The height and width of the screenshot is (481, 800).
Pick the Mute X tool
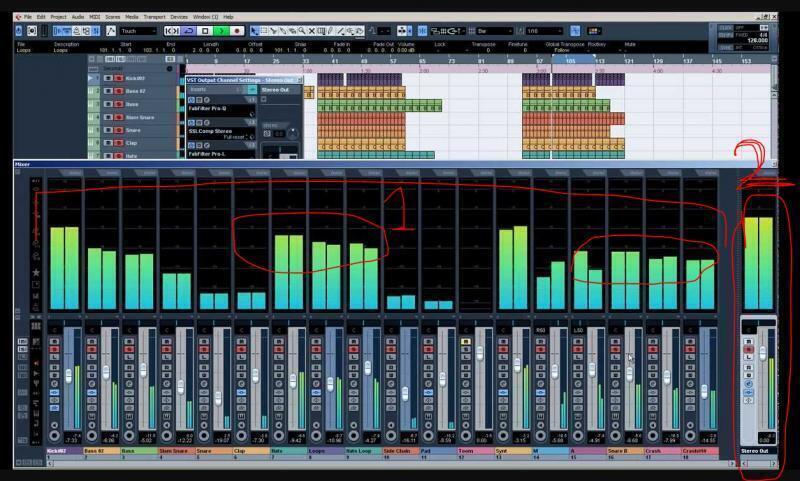tap(312, 31)
